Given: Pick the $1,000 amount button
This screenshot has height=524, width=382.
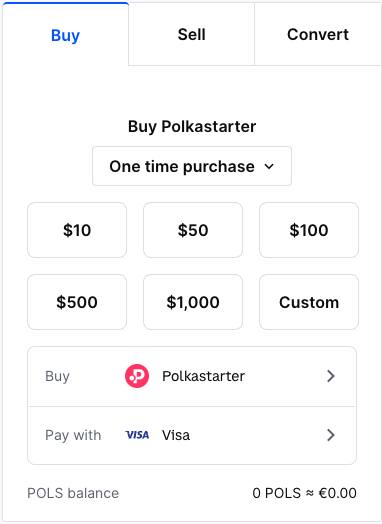Looking at the screenshot, I should point(193,302).
